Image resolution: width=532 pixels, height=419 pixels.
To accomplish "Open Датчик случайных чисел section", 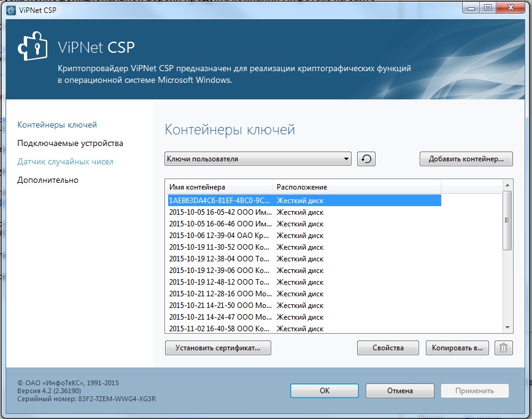I will tap(65, 162).
